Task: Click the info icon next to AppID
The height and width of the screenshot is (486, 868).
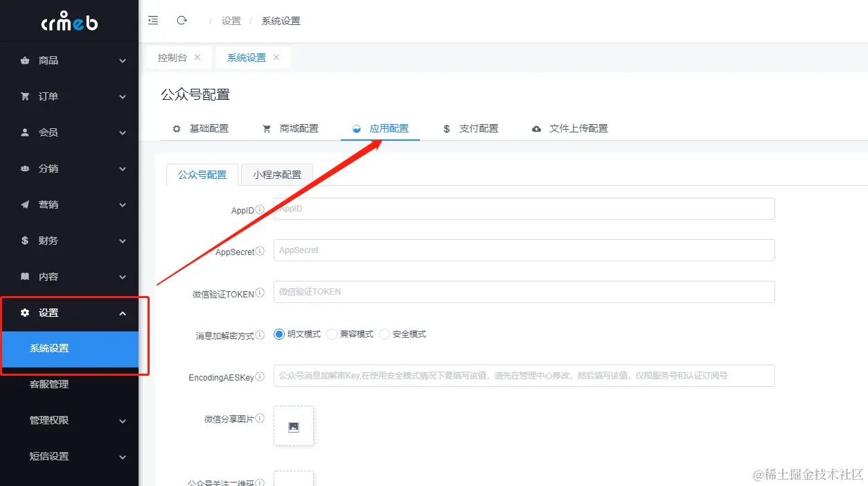Action: [x=260, y=209]
